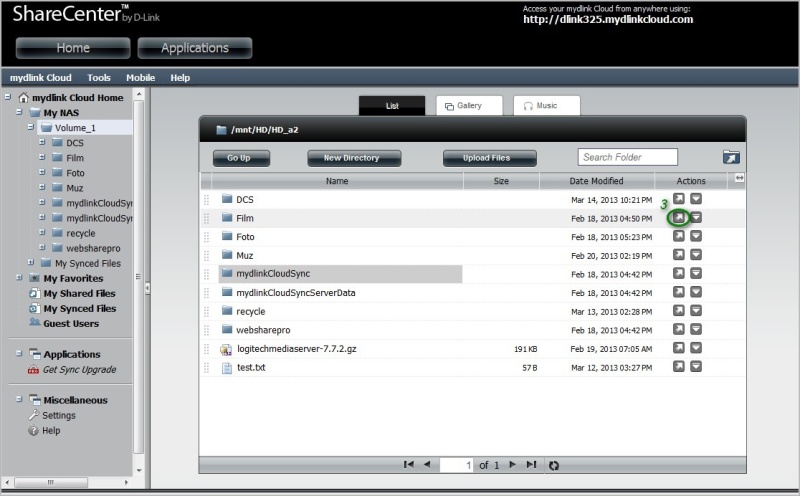Click the Applications top button
The image size is (800, 496).
pyautogui.click(x=195, y=48)
